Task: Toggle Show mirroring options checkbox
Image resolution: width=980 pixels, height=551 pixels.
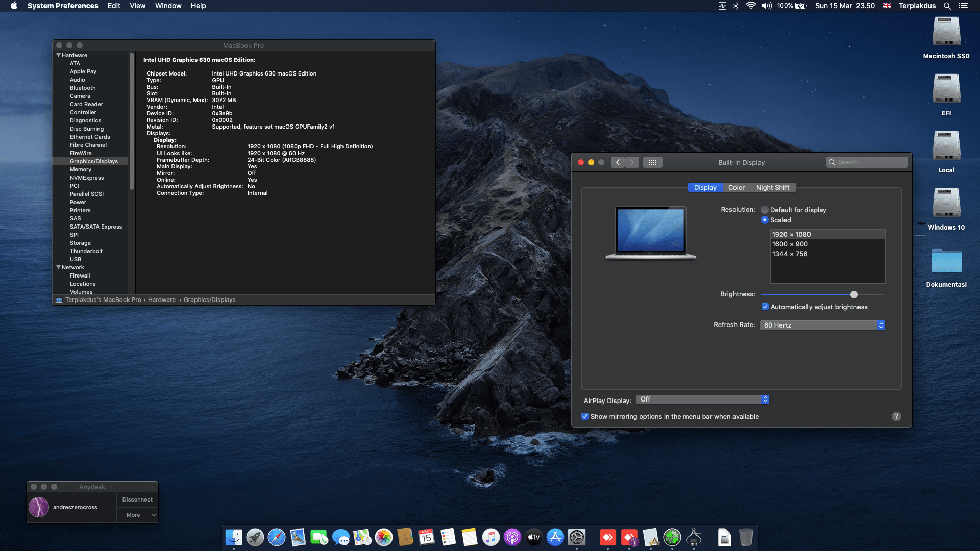Action: pos(585,416)
